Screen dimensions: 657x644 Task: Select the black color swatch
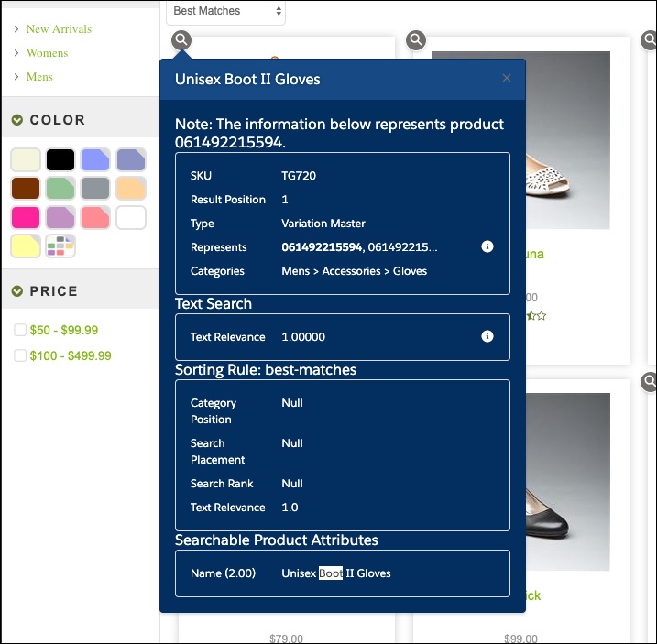click(60, 159)
